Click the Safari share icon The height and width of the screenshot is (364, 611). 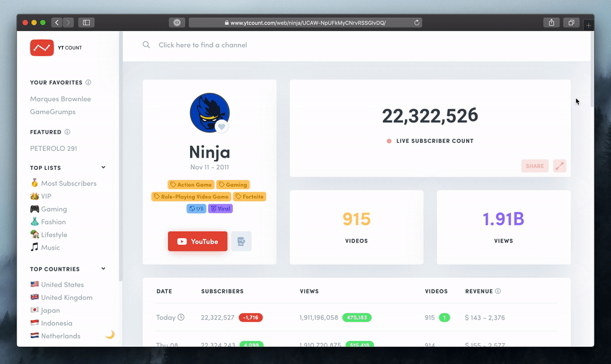[551, 23]
